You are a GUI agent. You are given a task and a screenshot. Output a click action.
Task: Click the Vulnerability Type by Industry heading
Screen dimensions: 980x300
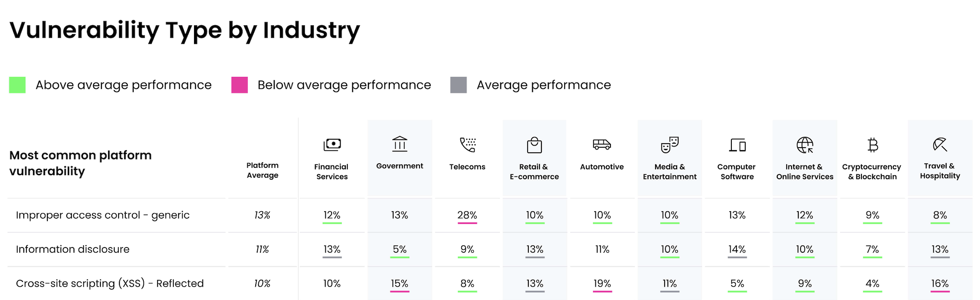click(x=185, y=30)
